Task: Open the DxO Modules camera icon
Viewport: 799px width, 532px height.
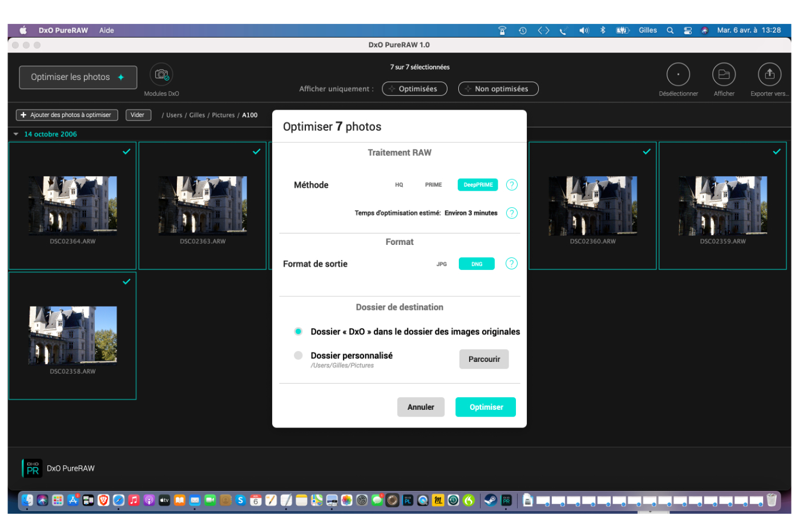Action: tap(162, 75)
